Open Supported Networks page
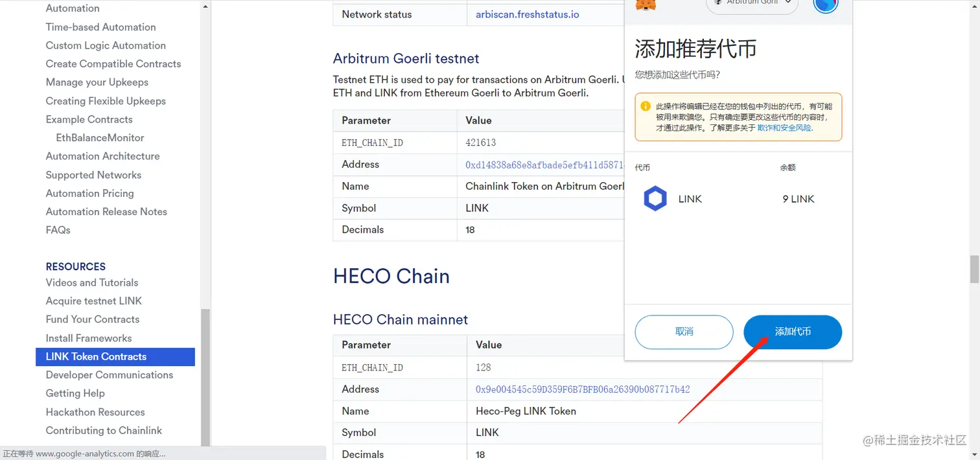The height and width of the screenshot is (460, 980). click(93, 175)
